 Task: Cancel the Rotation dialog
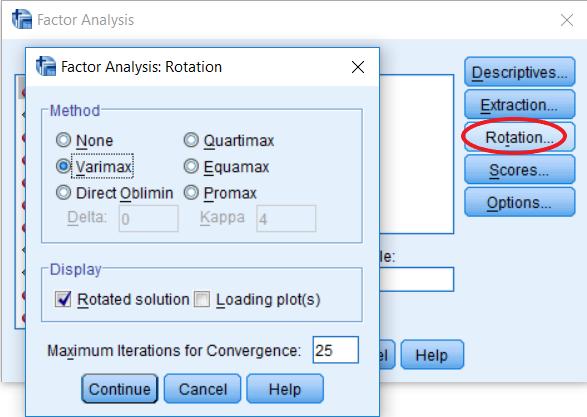pyautogui.click(x=203, y=389)
